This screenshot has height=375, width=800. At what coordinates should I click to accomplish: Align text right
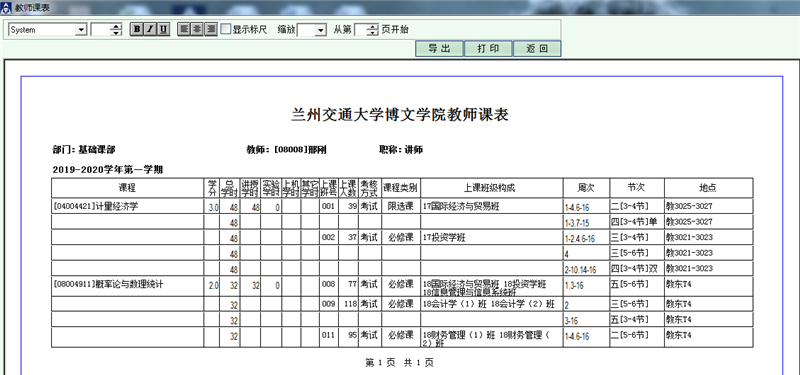pyautogui.click(x=211, y=30)
